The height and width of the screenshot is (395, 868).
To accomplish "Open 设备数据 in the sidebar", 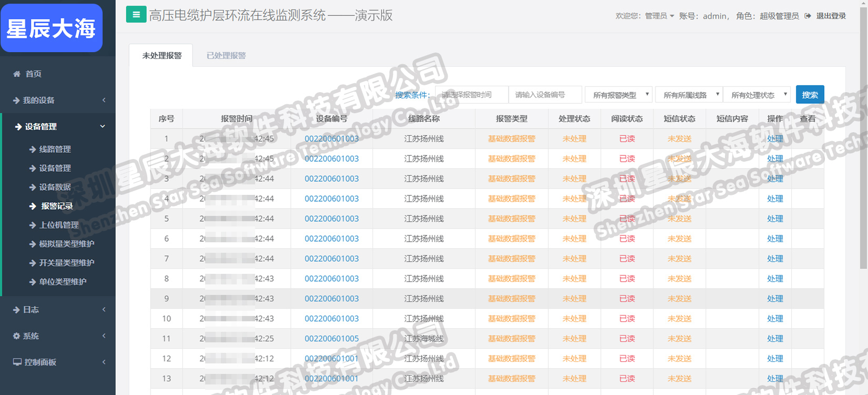I will point(55,187).
